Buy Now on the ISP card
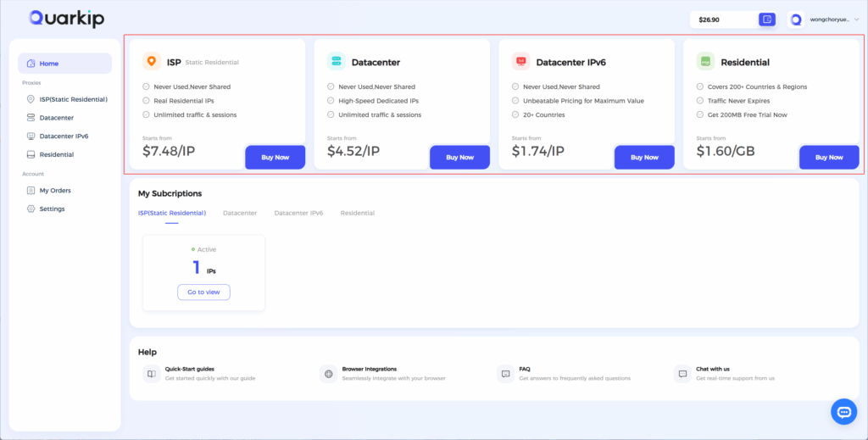868x440 pixels. click(x=275, y=157)
